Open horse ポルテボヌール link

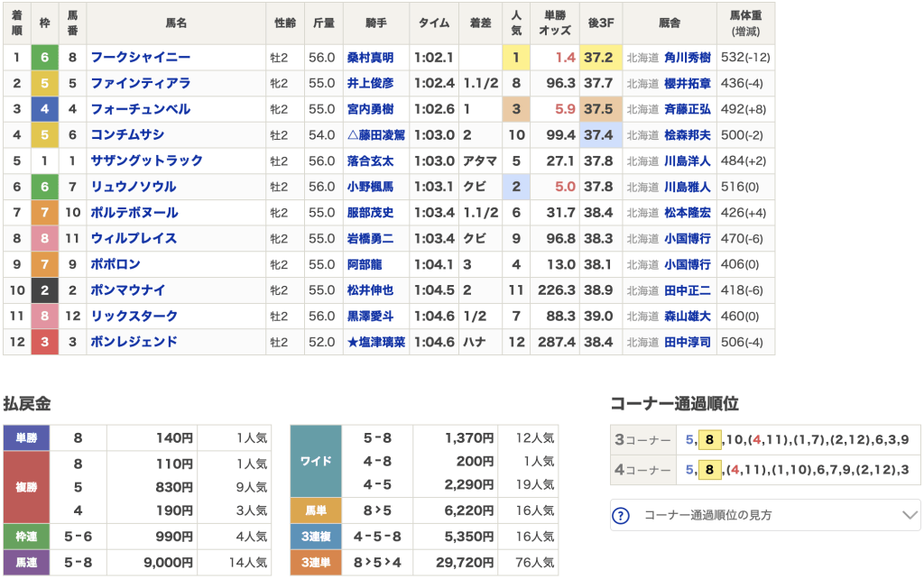pyautogui.click(x=134, y=213)
